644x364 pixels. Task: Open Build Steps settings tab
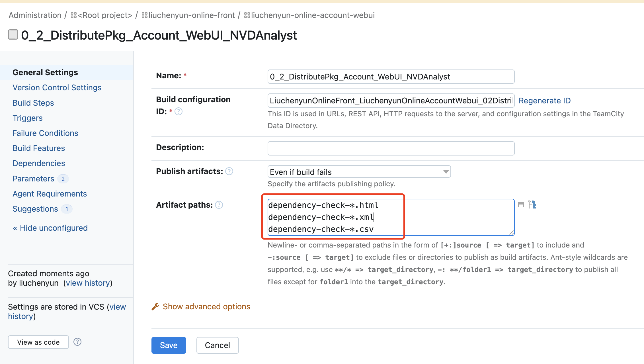tap(33, 103)
